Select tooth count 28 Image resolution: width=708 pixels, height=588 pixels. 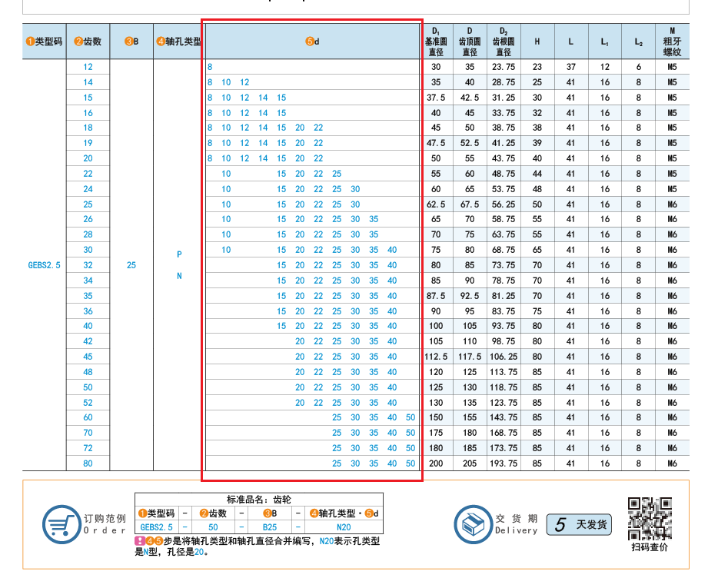88,235
